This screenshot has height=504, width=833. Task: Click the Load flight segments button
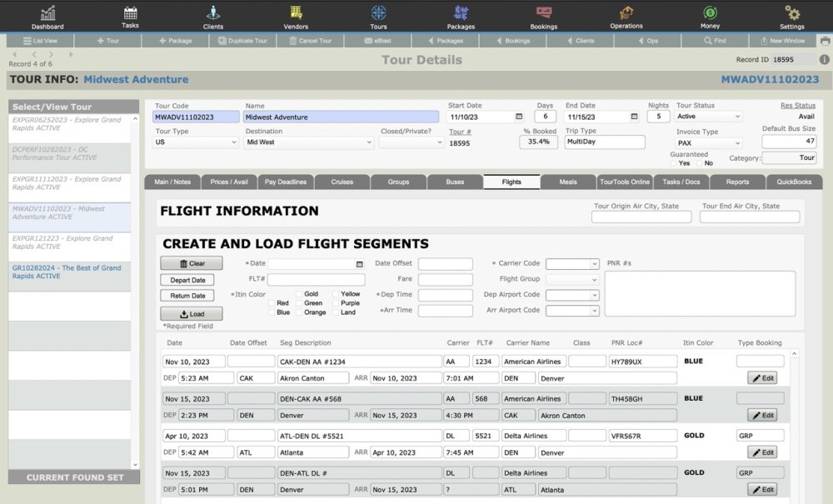point(191,314)
